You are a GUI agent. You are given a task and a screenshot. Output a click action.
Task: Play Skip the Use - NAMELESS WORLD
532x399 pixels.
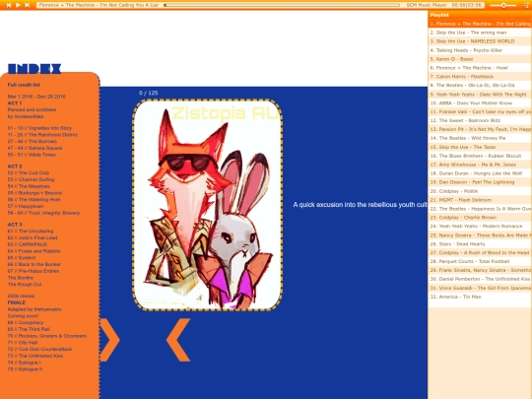coord(480,41)
